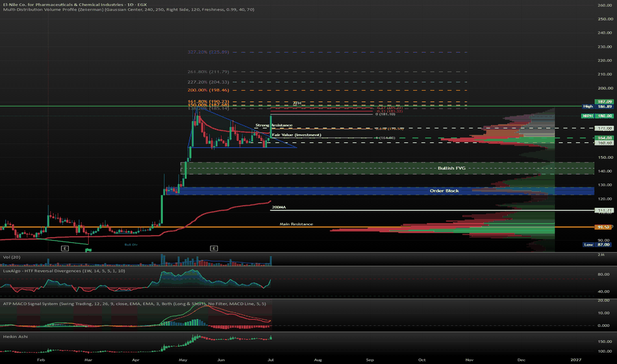Click the Strong Resistance annotation
Screen dimensions: 617x364
pos(274,125)
